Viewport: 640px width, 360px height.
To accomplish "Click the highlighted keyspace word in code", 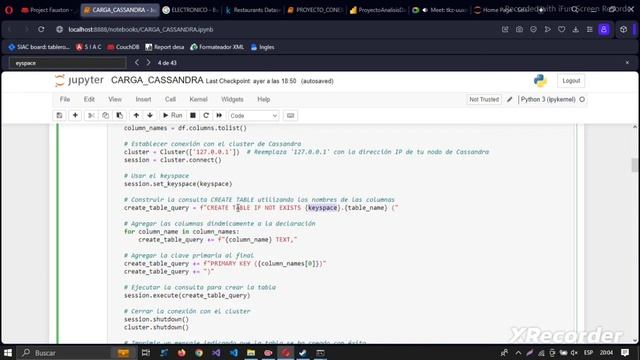I will pyautogui.click(x=322, y=208).
